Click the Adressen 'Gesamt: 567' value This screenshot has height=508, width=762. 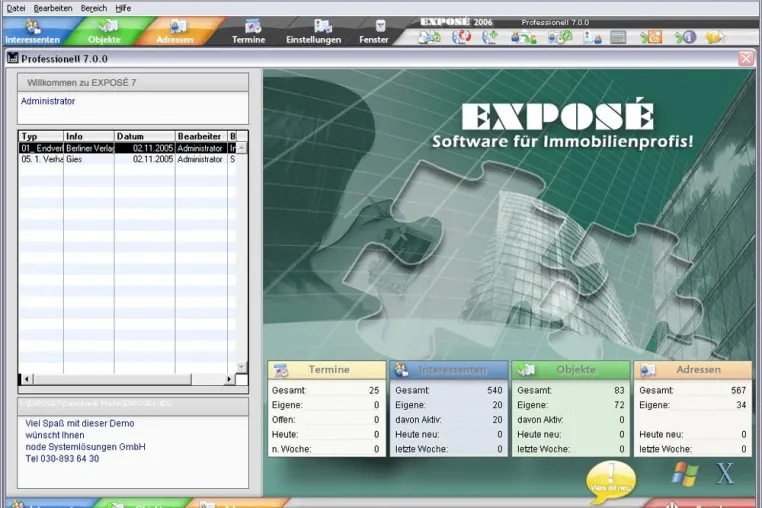(738, 390)
